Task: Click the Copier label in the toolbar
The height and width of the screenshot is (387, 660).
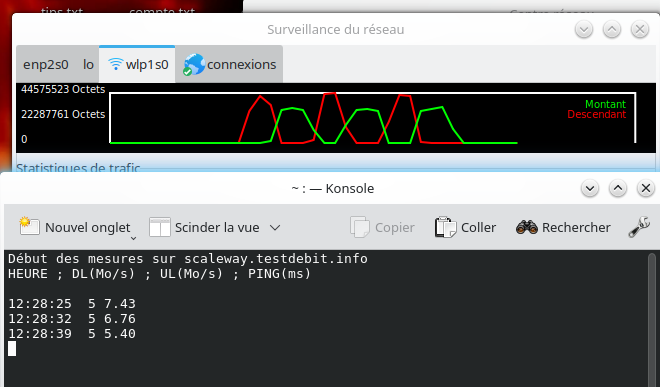Action: pyautogui.click(x=394, y=227)
